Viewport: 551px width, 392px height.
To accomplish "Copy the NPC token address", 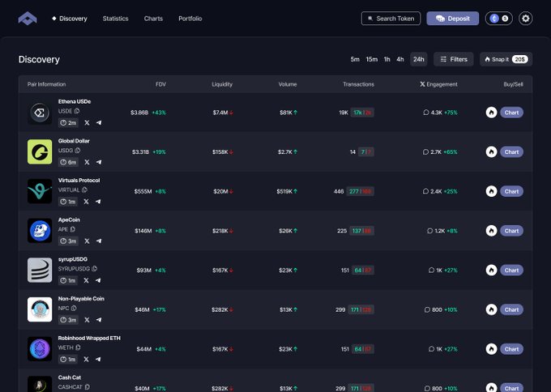I will click(74, 308).
